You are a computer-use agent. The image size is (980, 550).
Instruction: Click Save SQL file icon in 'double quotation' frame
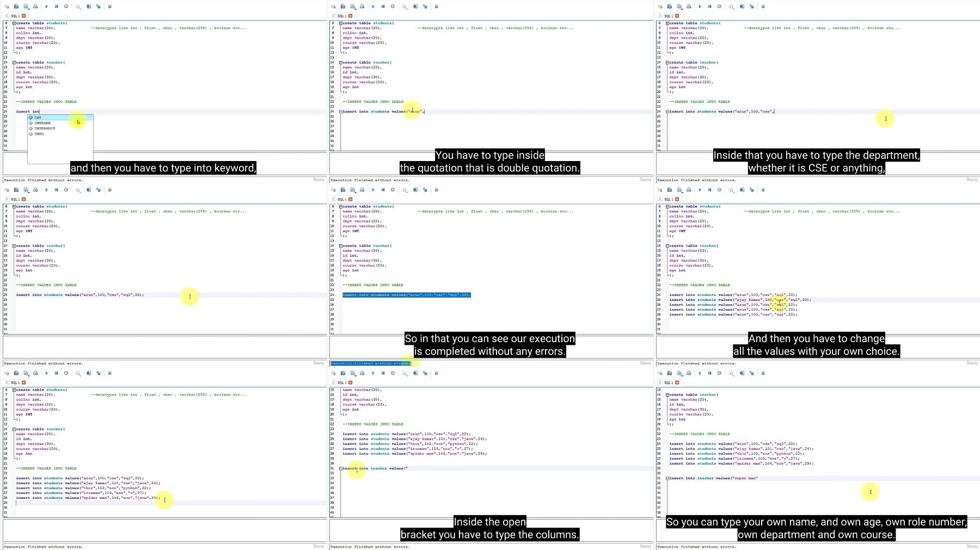(352, 7)
